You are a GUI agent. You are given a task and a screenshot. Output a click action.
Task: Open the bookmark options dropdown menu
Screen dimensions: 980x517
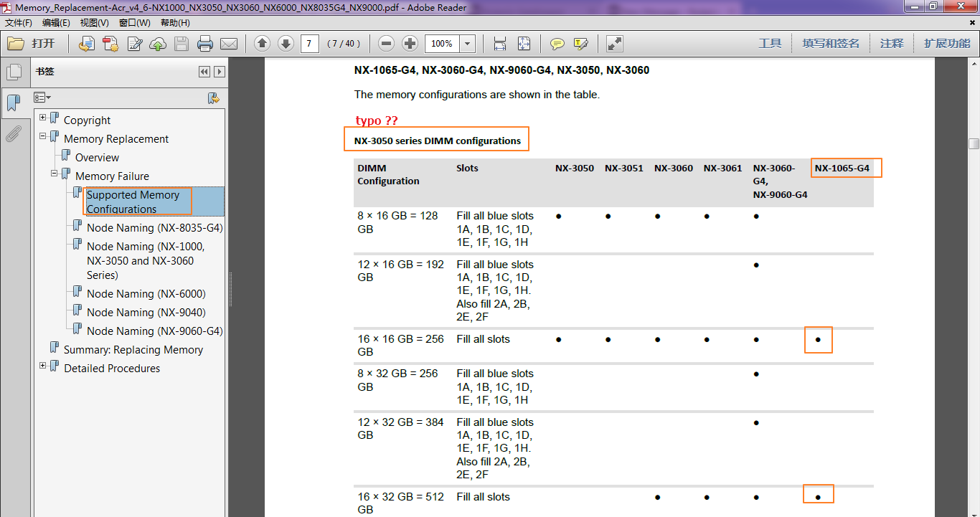click(x=42, y=98)
